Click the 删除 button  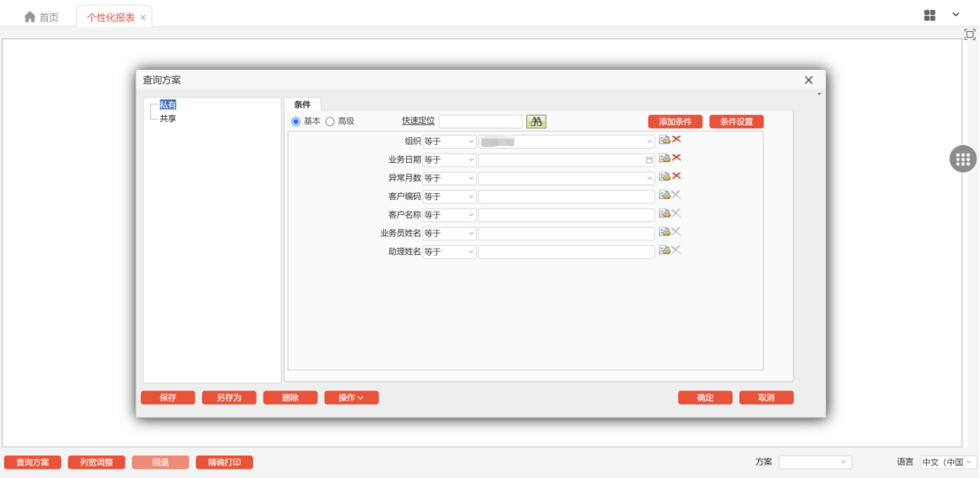290,398
